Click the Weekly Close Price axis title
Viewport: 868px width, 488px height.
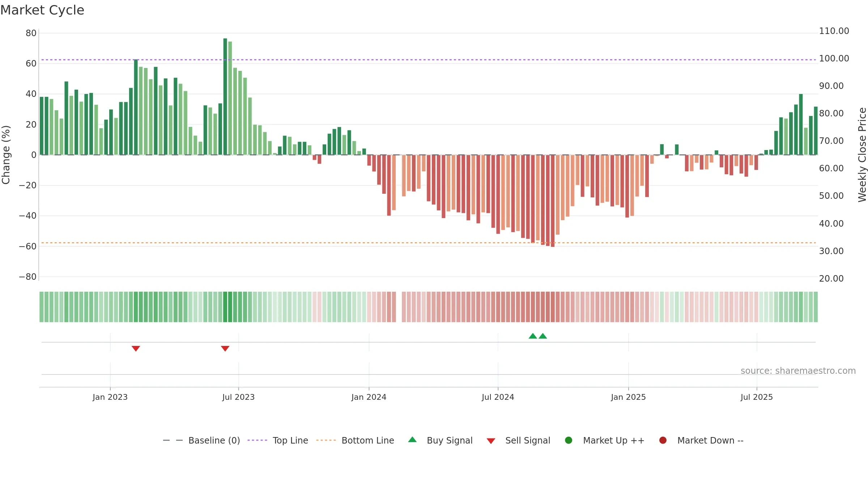862,155
